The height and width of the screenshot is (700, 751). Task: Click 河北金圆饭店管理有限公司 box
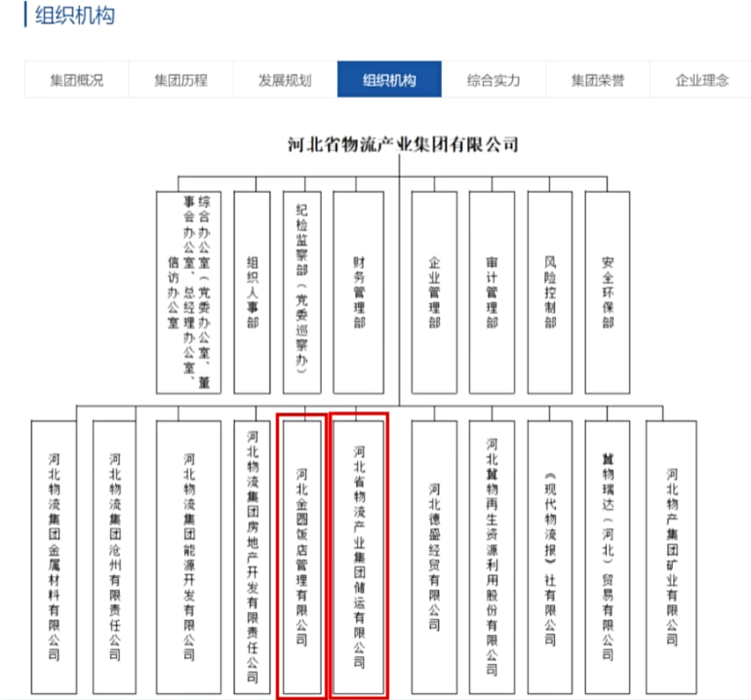coord(301,558)
